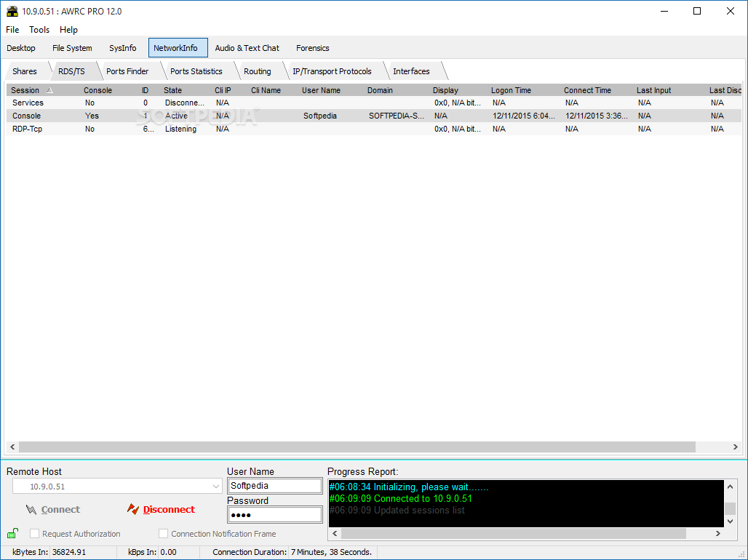The width and height of the screenshot is (748, 560).
Task: Click the Disconne... state cell
Action: (x=185, y=103)
